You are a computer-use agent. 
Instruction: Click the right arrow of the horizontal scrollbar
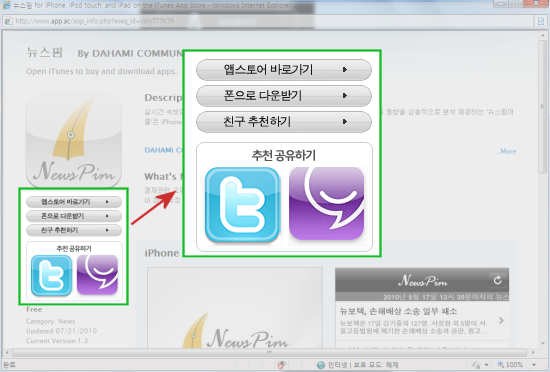pyautogui.click(x=533, y=352)
